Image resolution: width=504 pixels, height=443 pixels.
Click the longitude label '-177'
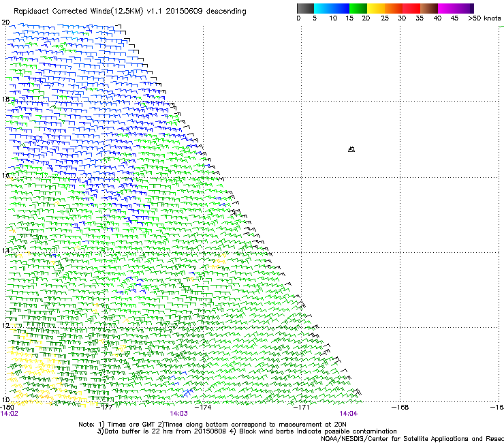[105, 408]
